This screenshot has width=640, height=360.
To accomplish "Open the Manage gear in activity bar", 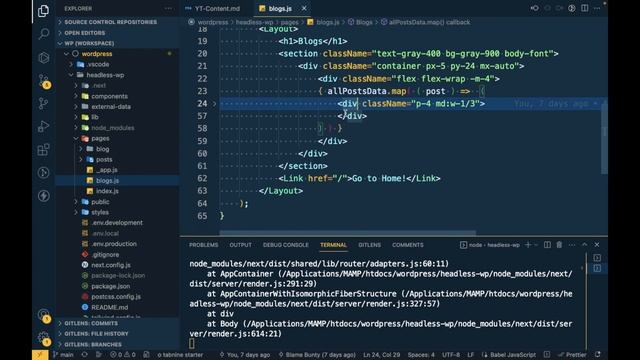I will (43, 338).
